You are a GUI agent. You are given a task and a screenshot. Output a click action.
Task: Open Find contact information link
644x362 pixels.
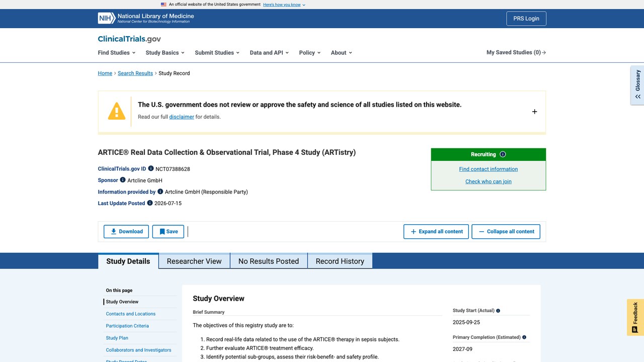tap(489, 169)
